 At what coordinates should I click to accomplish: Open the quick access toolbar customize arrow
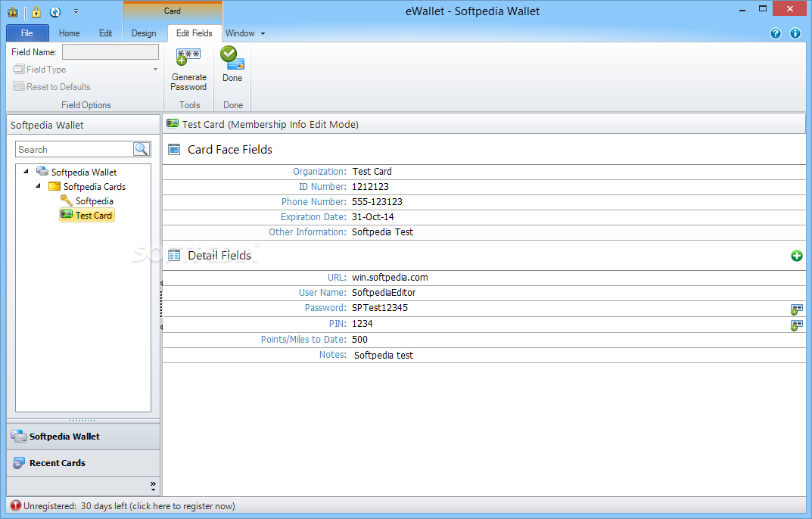(76, 11)
